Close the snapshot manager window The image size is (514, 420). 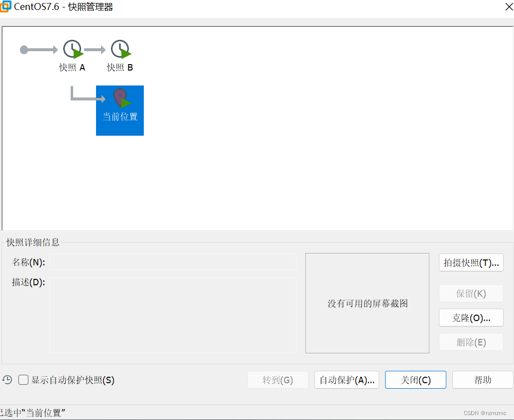click(x=509, y=6)
